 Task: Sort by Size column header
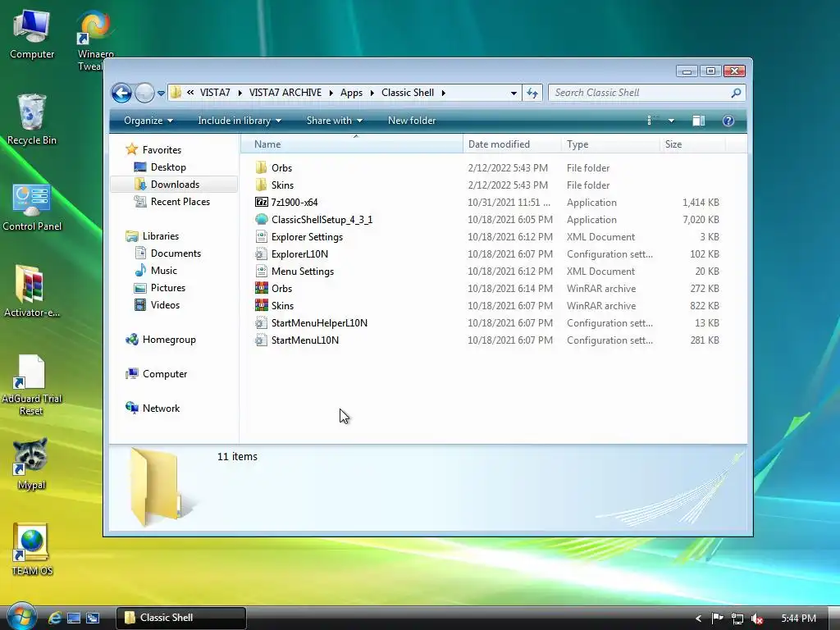click(x=692, y=144)
